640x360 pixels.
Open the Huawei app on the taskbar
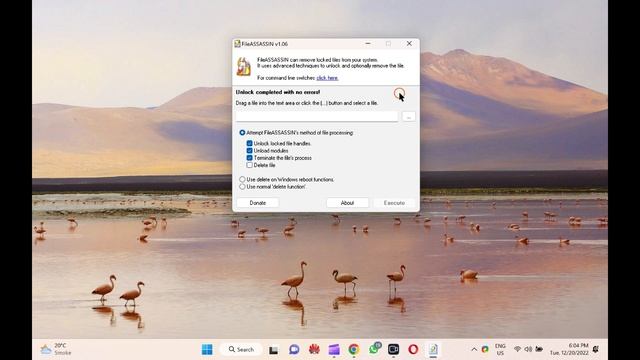[x=314, y=349]
